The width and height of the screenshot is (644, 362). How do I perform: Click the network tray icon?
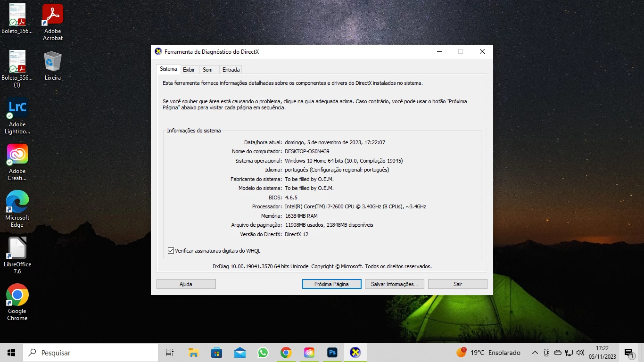[569, 353]
